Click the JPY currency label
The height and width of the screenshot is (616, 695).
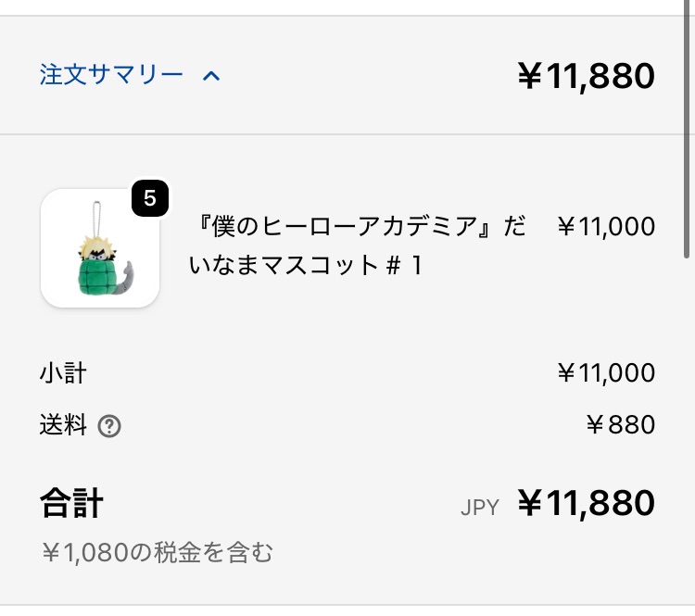coord(479,507)
